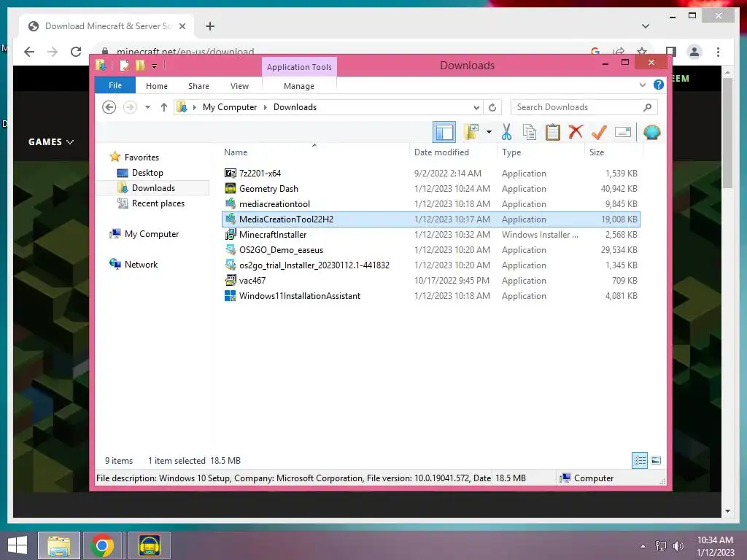
Task: Close the Download Minecraft tab in Chrome
Action: tap(182, 26)
